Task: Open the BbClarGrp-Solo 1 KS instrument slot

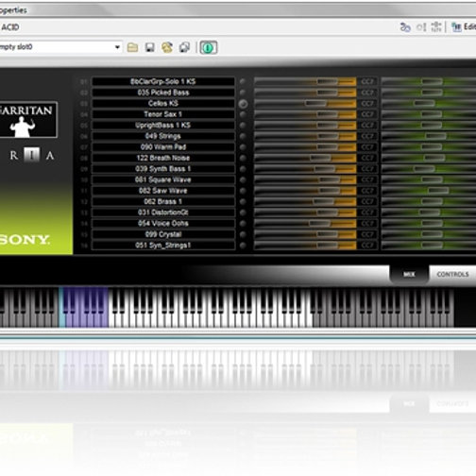Action: [163, 81]
